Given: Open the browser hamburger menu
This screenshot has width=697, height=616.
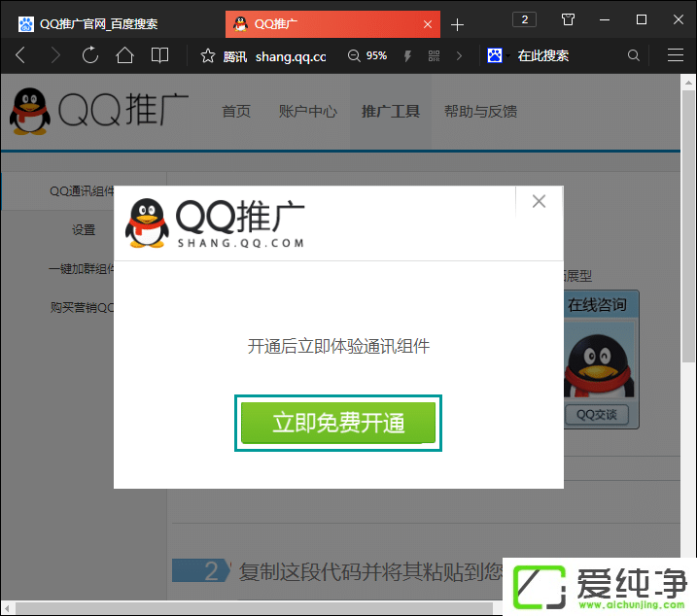Looking at the screenshot, I should [x=676, y=55].
